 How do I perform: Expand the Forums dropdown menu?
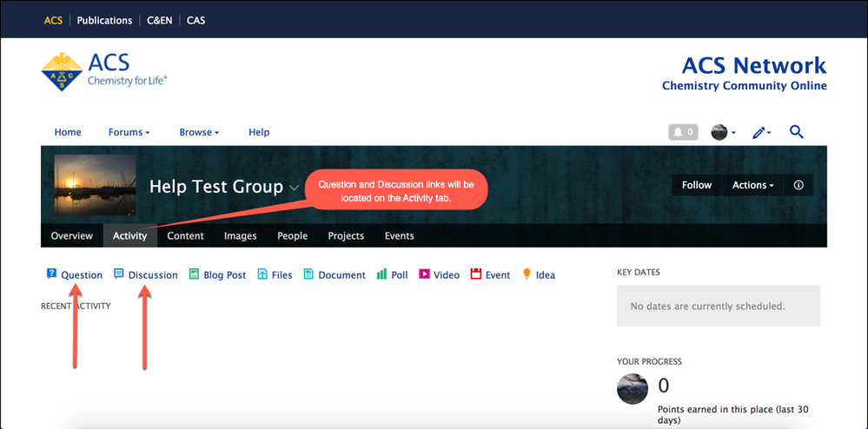(129, 132)
